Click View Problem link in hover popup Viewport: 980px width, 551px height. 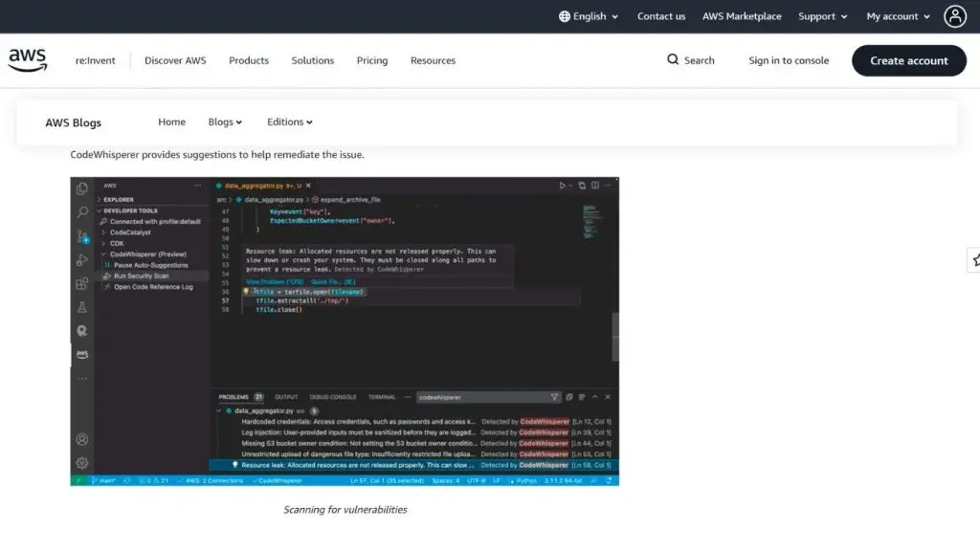coord(275,282)
